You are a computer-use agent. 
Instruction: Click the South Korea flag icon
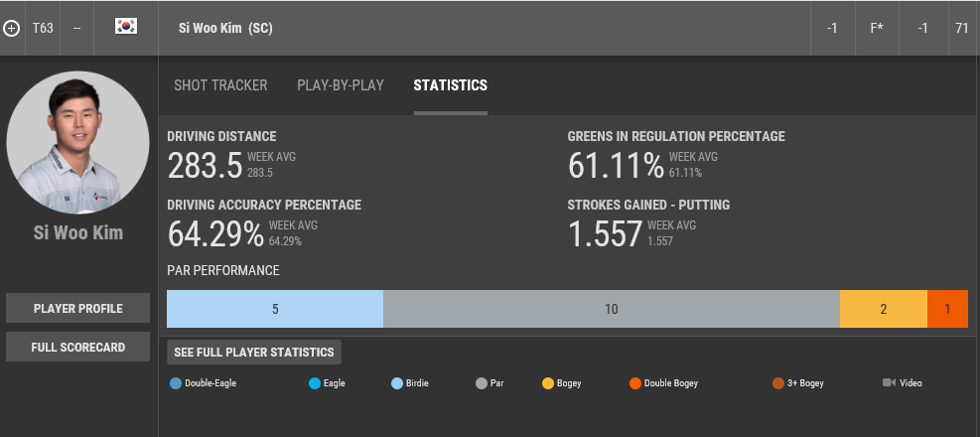126,28
